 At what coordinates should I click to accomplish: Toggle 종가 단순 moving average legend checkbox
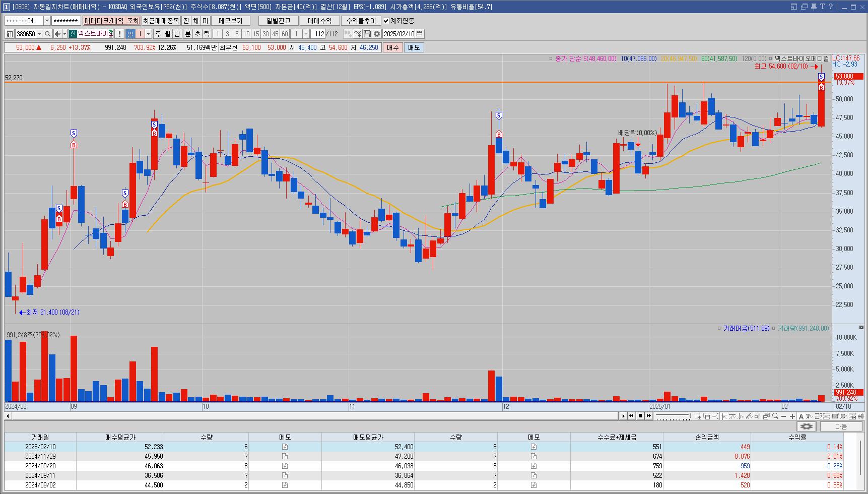click(551, 58)
